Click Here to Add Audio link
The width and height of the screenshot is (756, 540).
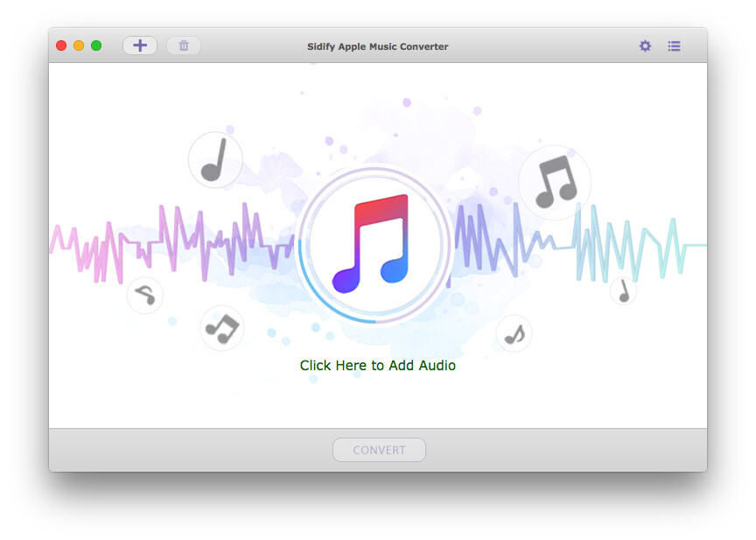point(377,365)
